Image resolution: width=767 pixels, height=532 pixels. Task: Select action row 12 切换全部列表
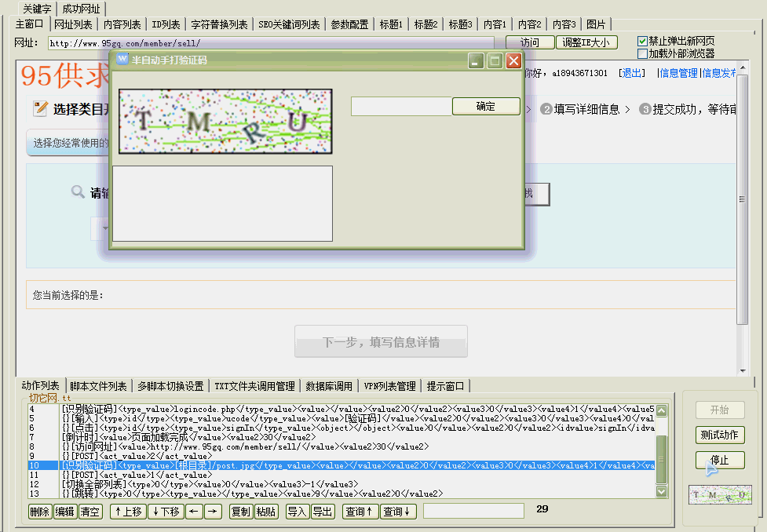(341, 484)
